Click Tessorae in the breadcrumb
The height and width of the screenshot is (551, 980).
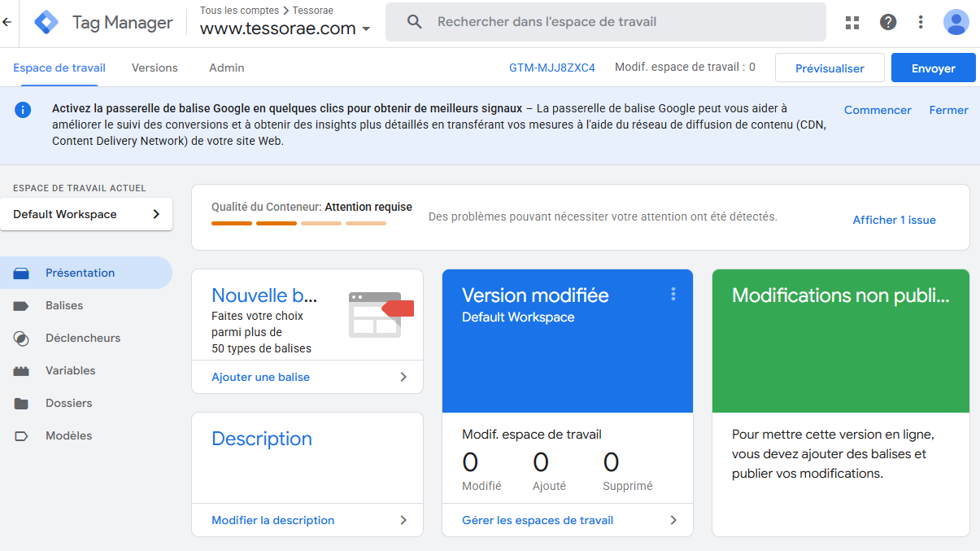[x=313, y=11]
